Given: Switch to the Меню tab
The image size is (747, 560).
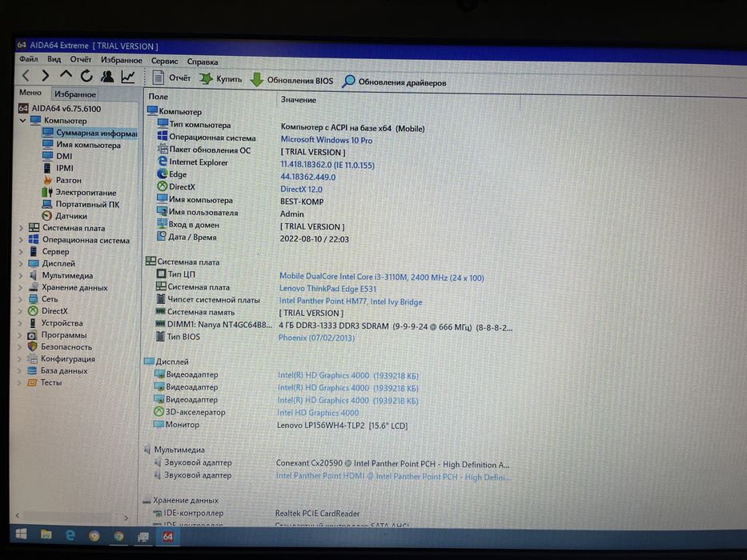Looking at the screenshot, I should [30, 92].
